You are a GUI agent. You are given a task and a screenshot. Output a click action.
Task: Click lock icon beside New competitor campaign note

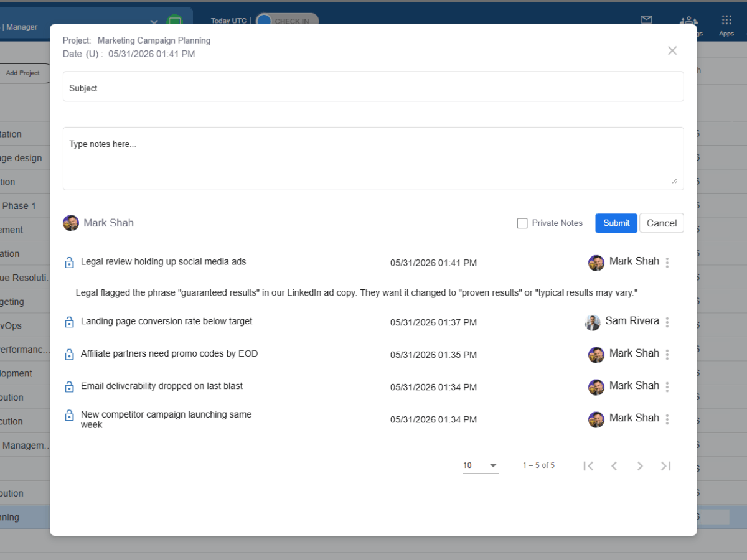tap(70, 414)
